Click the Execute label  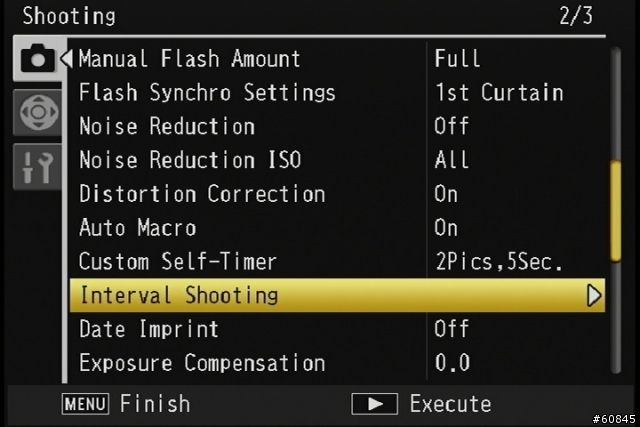coord(451,404)
